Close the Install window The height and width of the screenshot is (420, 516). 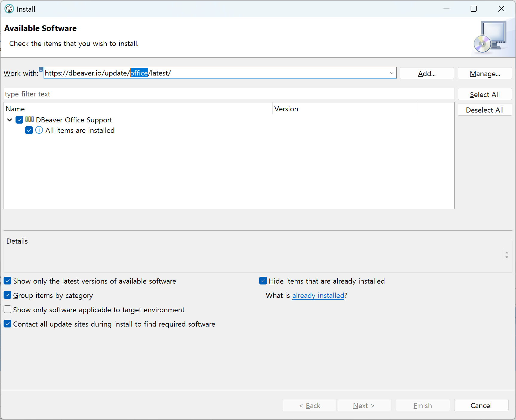[x=501, y=9]
